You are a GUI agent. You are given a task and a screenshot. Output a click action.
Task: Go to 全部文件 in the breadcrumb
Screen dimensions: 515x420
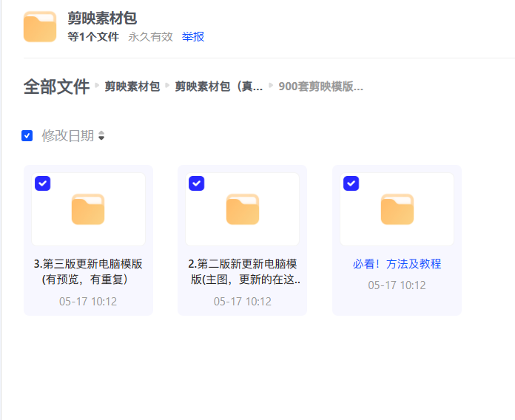56,87
